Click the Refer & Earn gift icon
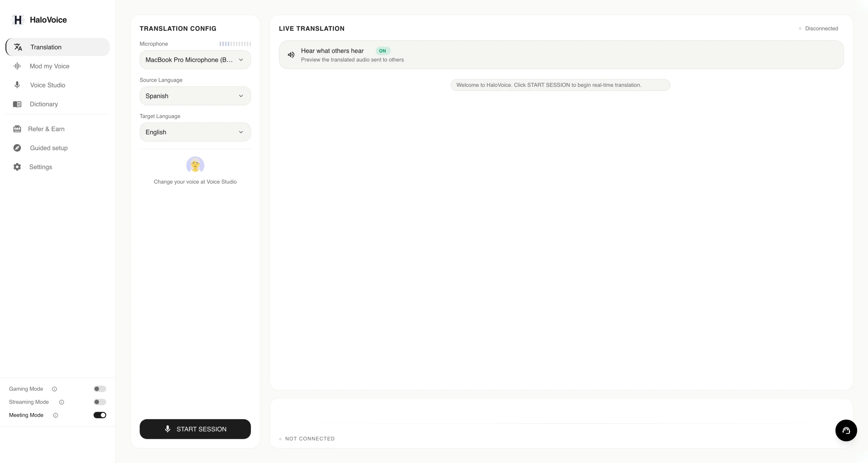Viewport: 868px width, 463px height. pyautogui.click(x=17, y=129)
